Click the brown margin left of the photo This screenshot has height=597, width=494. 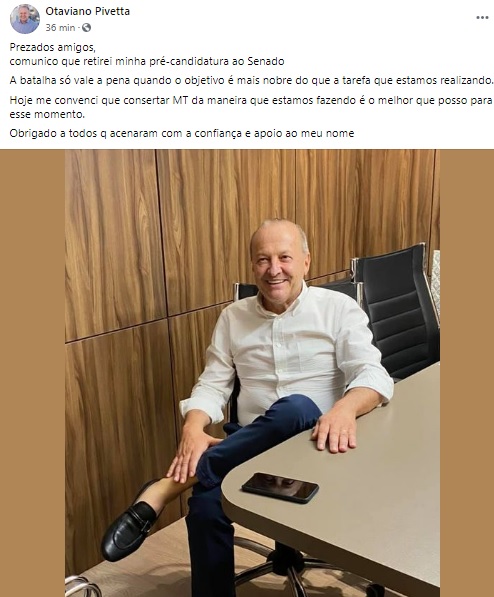tap(32, 373)
